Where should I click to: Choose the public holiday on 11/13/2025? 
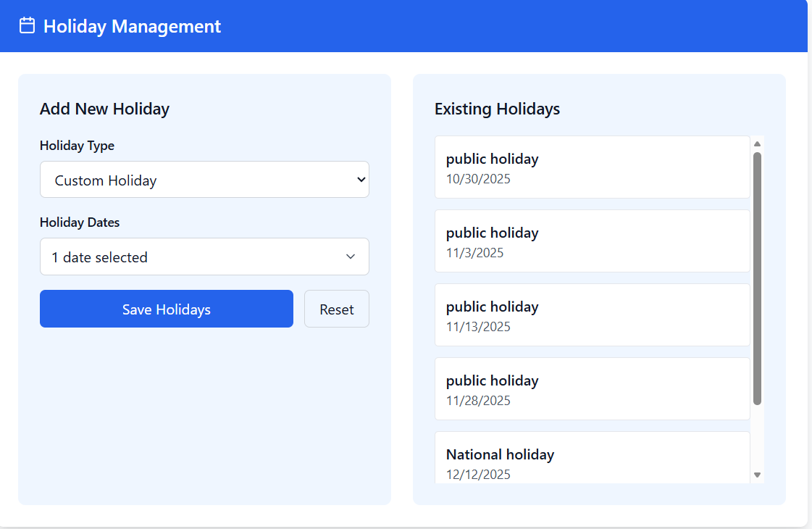(x=592, y=315)
